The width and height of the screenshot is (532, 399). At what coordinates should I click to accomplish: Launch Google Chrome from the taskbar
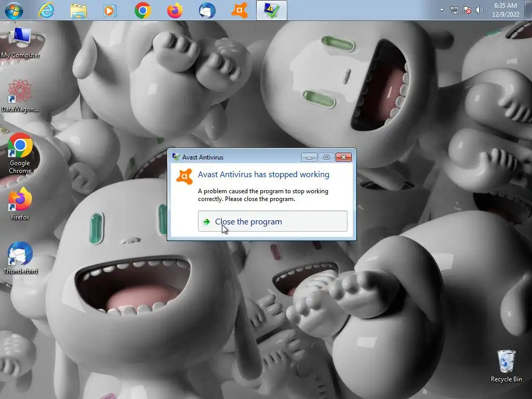(x=142, y=10)
